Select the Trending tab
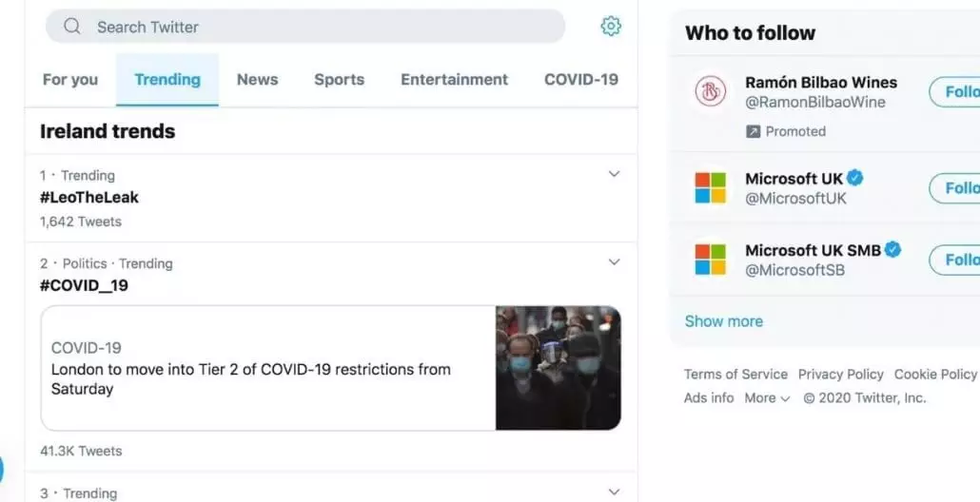Image resolution: width=980 pixels, height=502 pixels. 167,80
